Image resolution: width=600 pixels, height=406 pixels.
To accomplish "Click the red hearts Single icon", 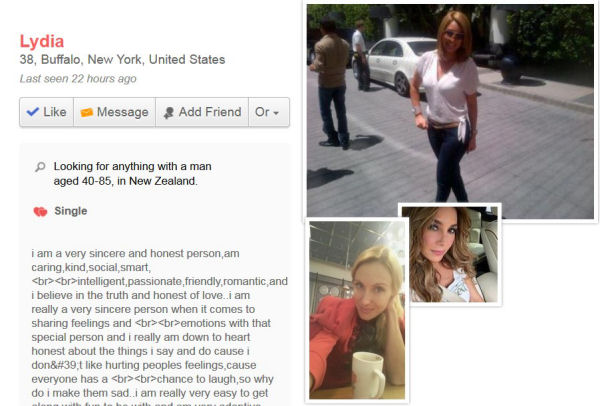I will coord(40,211).
